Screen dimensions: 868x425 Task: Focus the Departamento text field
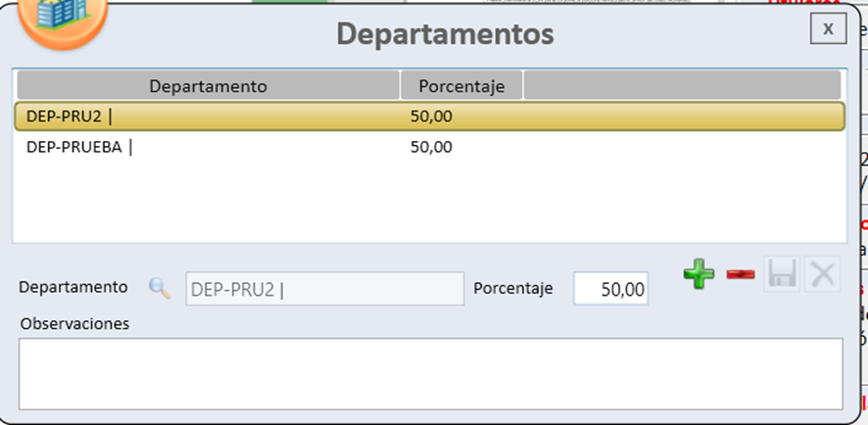323,289
